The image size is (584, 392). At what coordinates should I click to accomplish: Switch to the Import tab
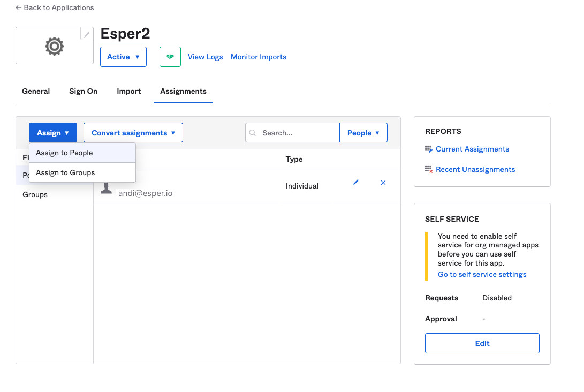129,91
